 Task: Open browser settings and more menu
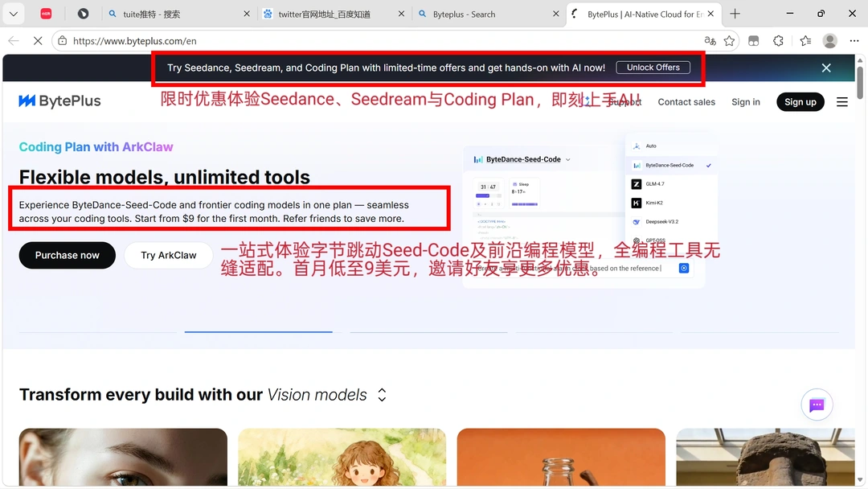pos(854,40)
